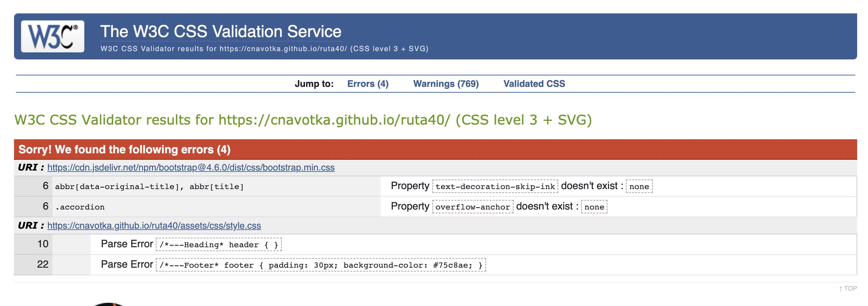Viewport: 868px width, 306px height.
Task: Select the 'none' value beside text-decoration-skip-ink
Action: (x=639, y=186)
